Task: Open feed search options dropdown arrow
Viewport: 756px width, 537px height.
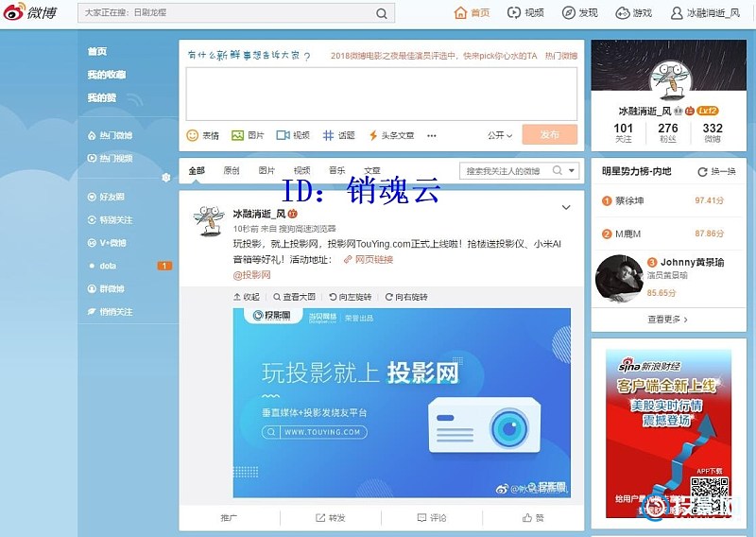Action: pos(572,170)
